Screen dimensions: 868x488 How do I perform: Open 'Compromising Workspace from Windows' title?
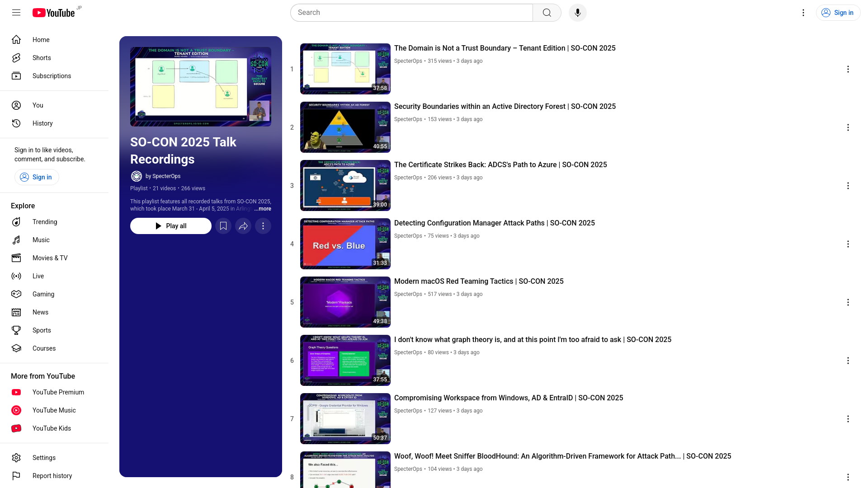pos(509,398)
